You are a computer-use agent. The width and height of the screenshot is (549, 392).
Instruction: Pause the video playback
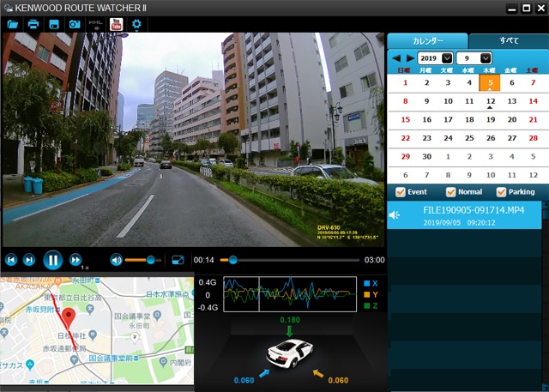pos(52,259)
